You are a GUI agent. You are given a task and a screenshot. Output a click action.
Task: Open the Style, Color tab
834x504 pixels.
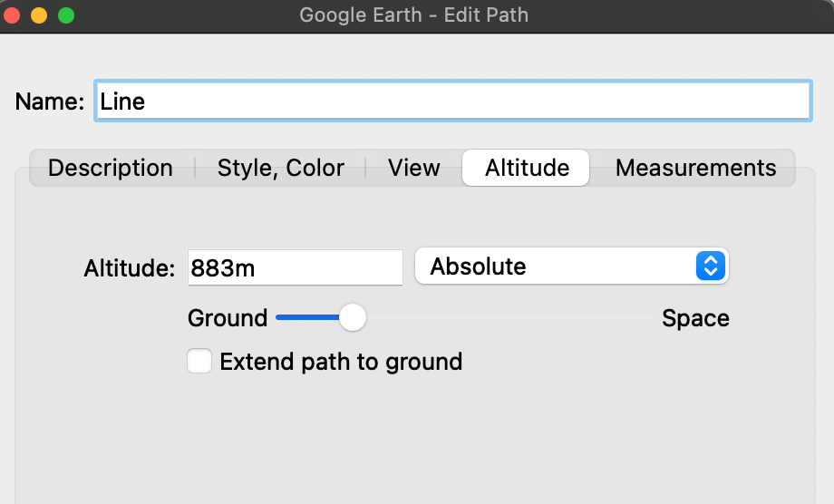281,168
